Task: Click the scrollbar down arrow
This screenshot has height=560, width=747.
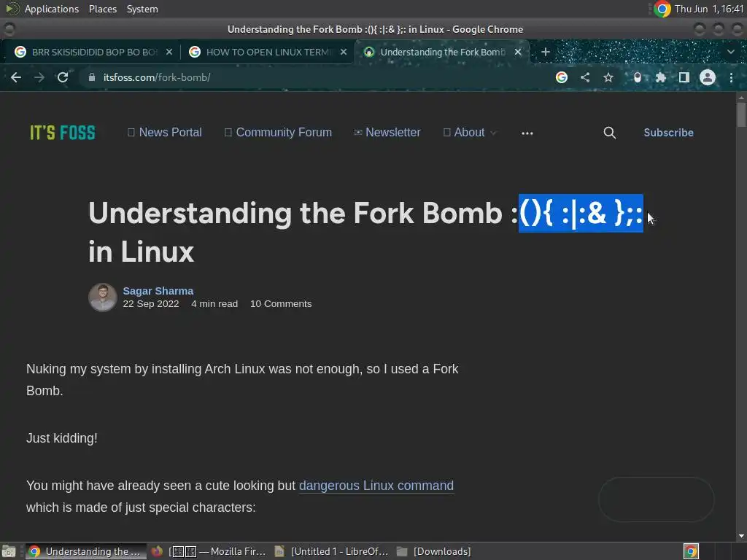Action: click(741, 536)
